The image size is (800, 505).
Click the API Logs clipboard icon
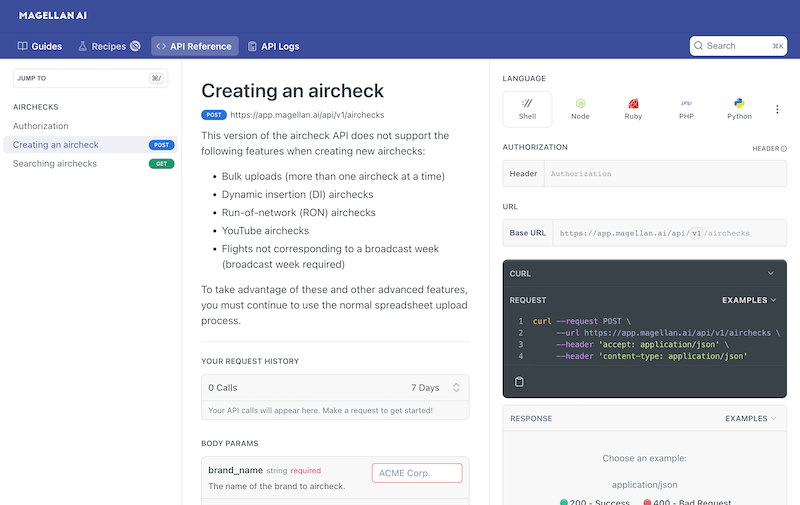252,46
